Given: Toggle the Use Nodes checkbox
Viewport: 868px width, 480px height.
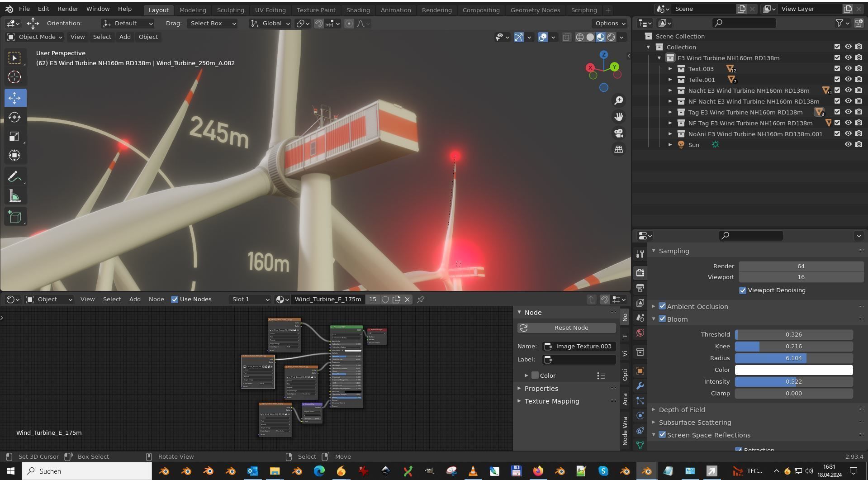Looking at the screenshot, I should point(175,299).
